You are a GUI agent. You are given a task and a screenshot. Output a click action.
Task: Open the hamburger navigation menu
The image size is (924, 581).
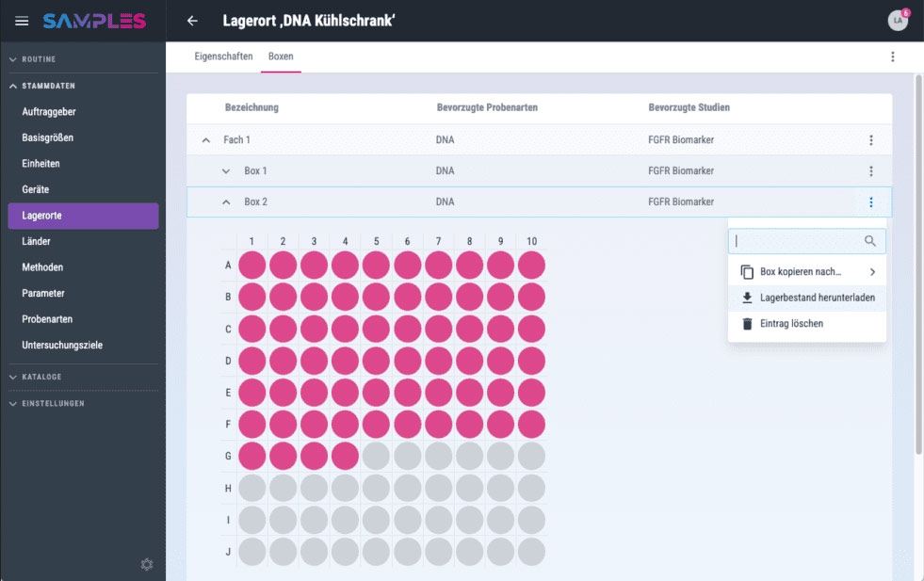click(22, 21)
